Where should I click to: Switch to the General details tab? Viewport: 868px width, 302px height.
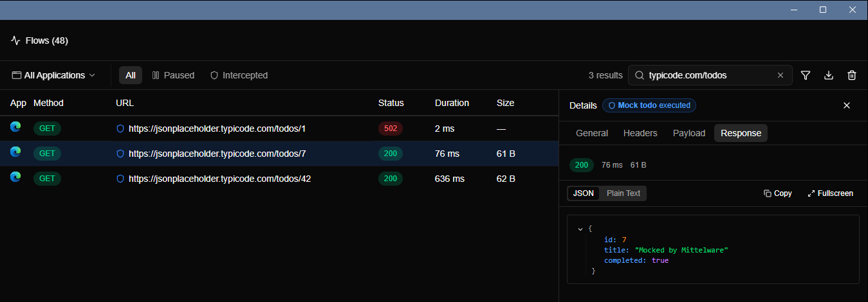(592, 133)
